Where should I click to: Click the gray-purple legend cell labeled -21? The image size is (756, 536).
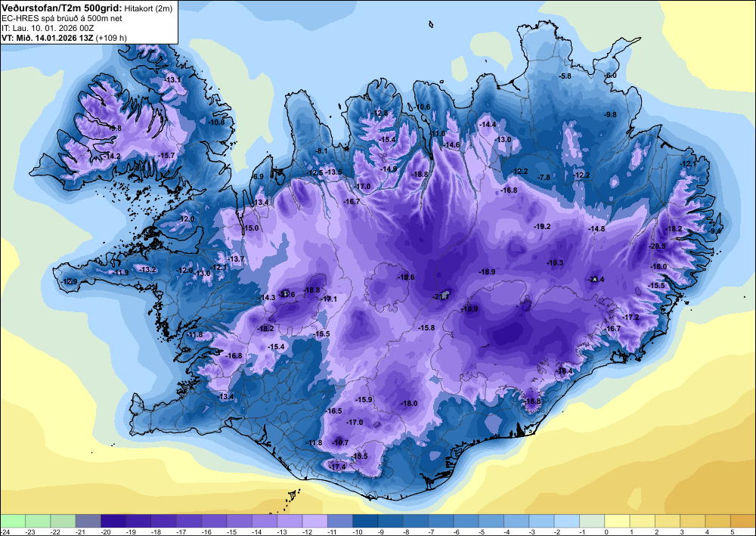88,521
